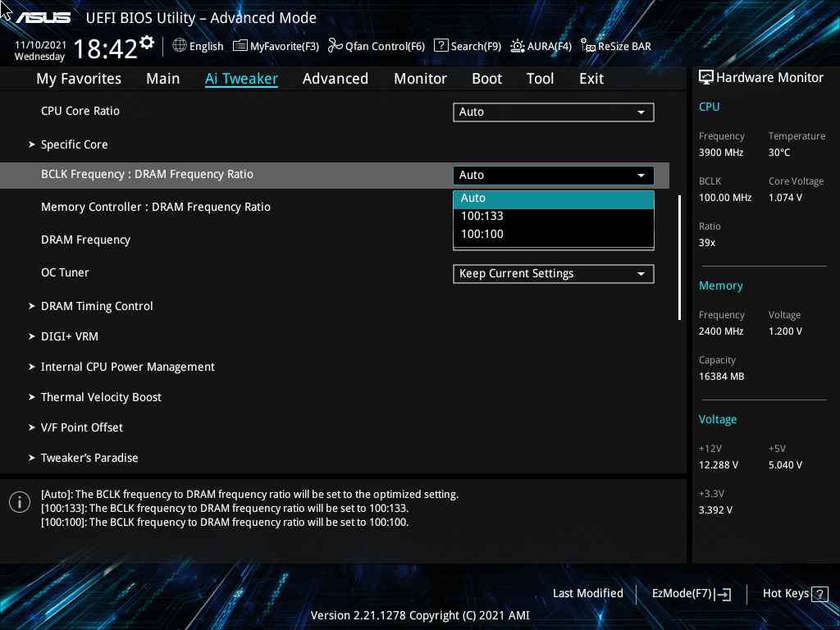This screenshot has width=840, height=630.
Task: Click CPU frequency 3900 MHz value
Action: click(x=721, y=153)
